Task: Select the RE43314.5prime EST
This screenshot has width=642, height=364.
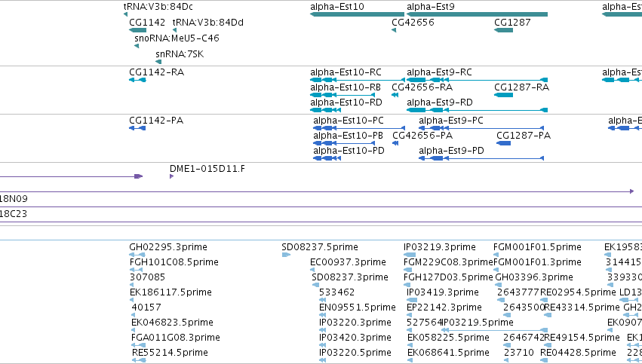Action: (x=582, y=307)
